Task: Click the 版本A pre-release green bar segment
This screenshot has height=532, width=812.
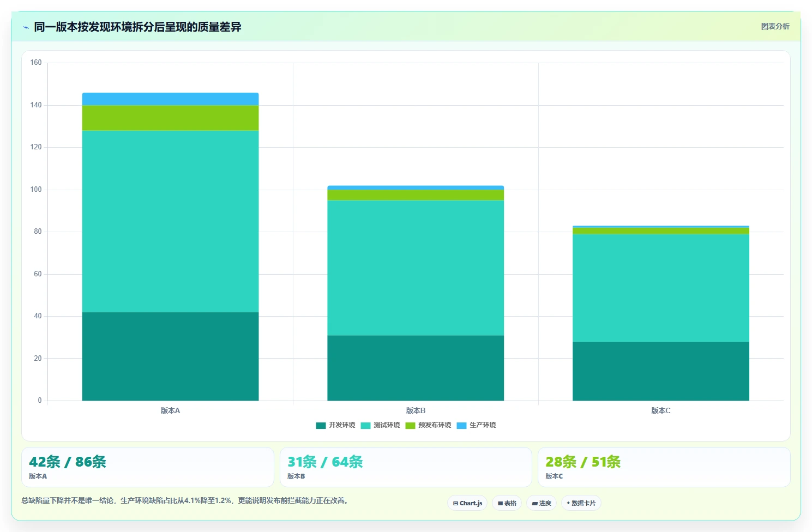Action: point(170,118)
